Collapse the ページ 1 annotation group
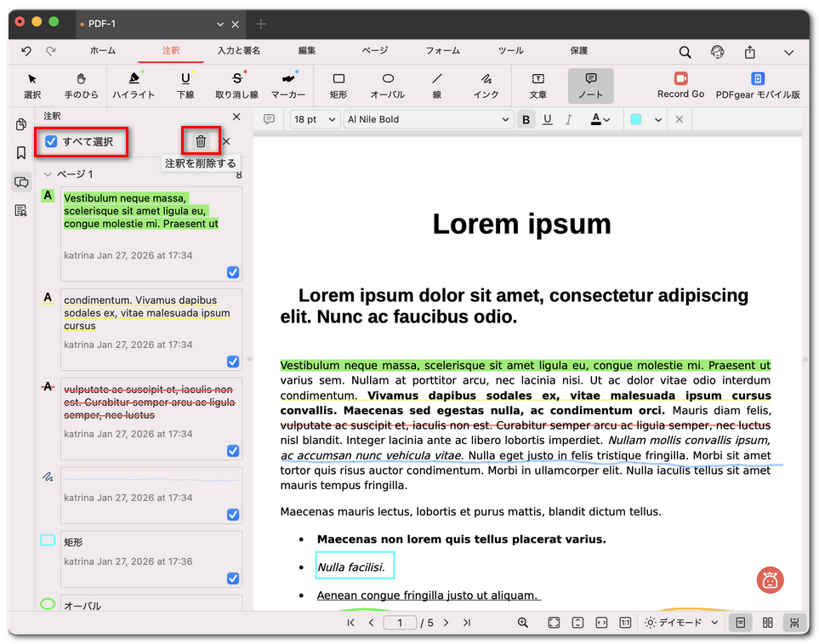Image resolution: width=819 pixels, height=644 pixels. pos(48,174)
